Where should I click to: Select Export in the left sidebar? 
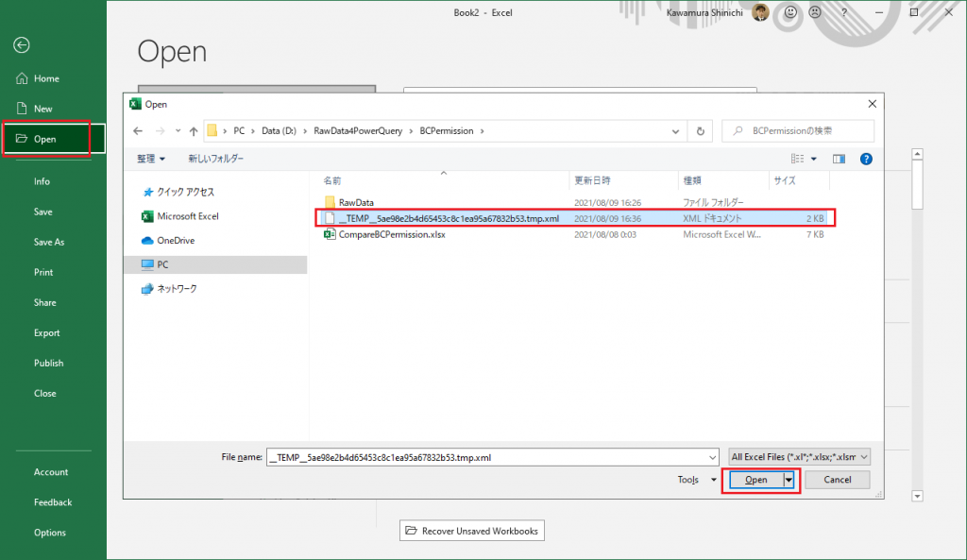point(46,332)
